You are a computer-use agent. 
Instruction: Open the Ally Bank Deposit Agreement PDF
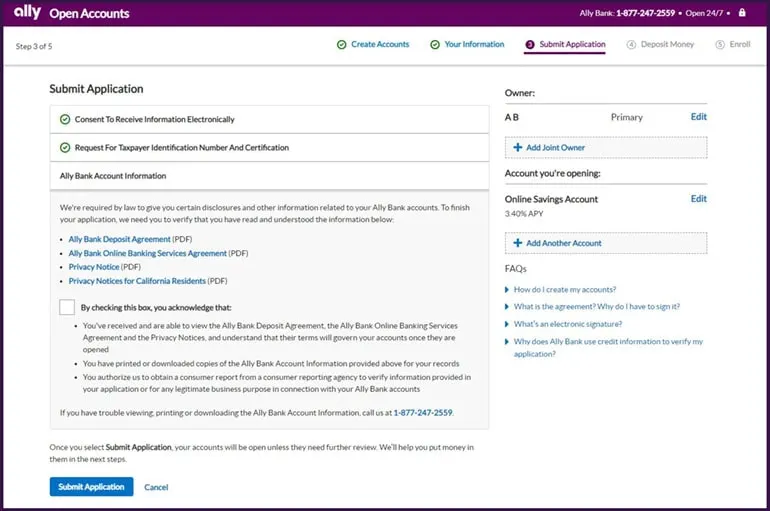[119, 240]
